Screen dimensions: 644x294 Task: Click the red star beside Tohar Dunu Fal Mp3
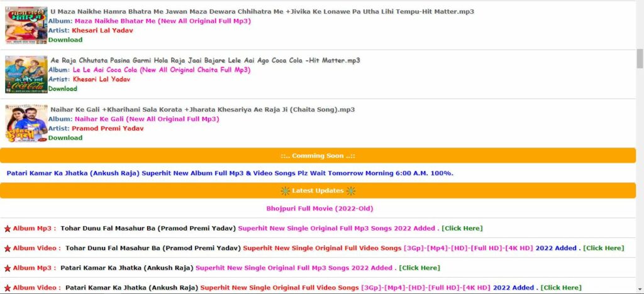[x=8, y=229]
